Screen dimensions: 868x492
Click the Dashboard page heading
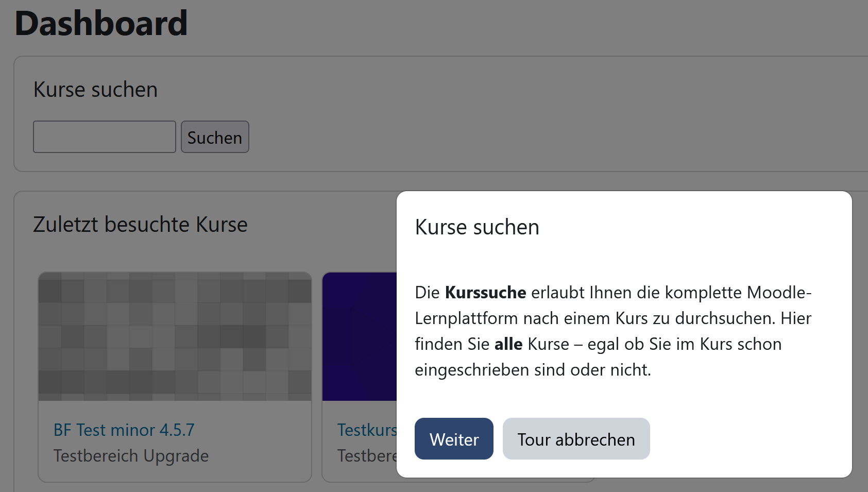coord(101,24)
